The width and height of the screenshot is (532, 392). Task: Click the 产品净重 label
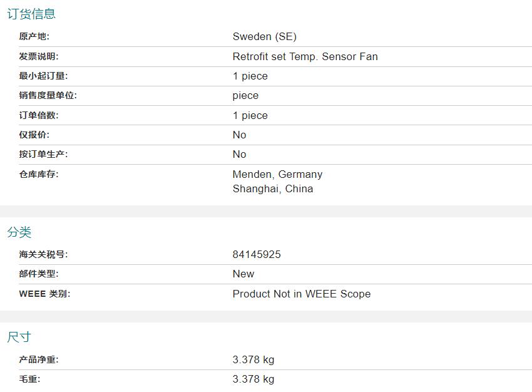(x=39, y=359)
